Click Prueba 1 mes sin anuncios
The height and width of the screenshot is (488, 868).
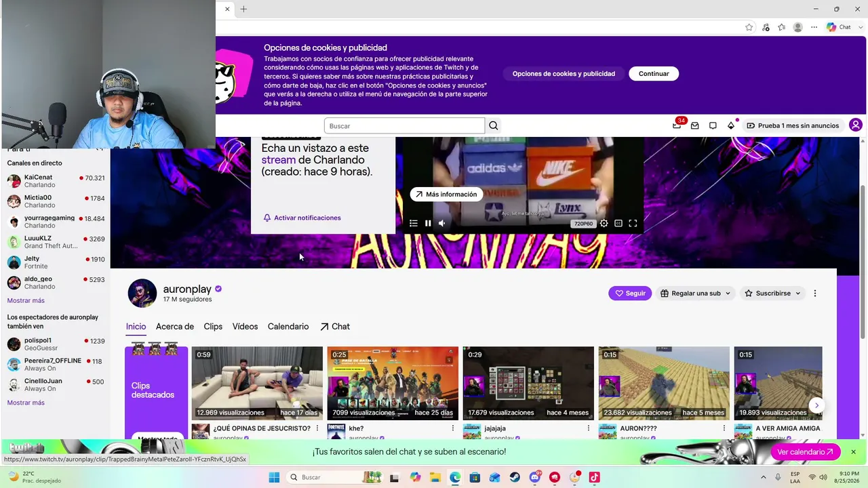[793, 125]
